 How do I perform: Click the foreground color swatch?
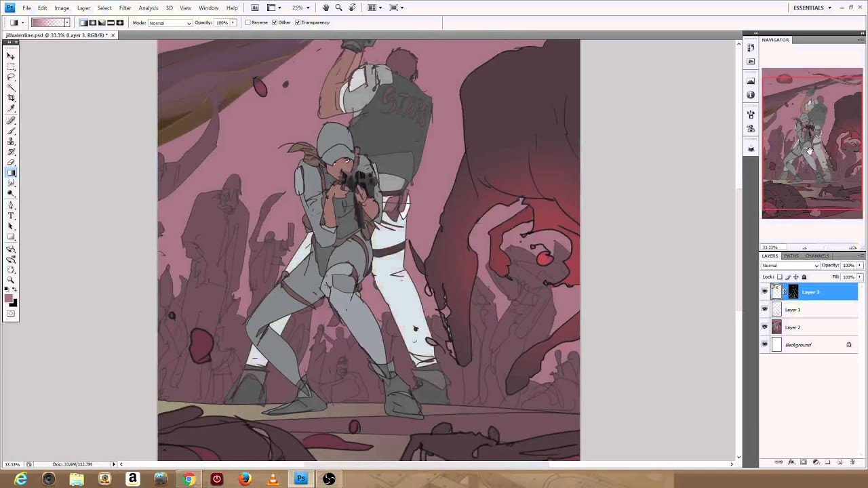coord(9,299)
